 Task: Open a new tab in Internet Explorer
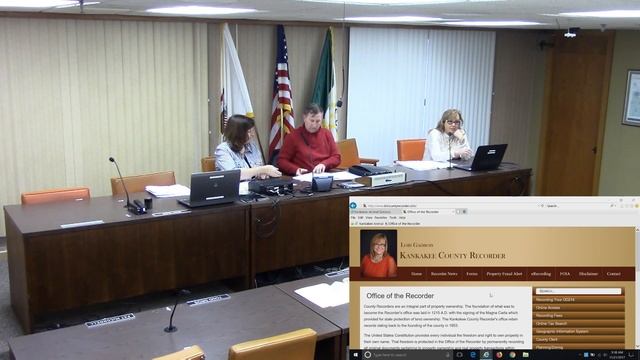458,212
